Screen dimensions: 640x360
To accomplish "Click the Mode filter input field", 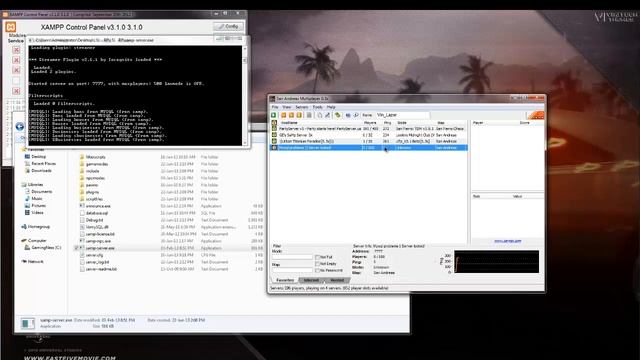I will 292,257.
